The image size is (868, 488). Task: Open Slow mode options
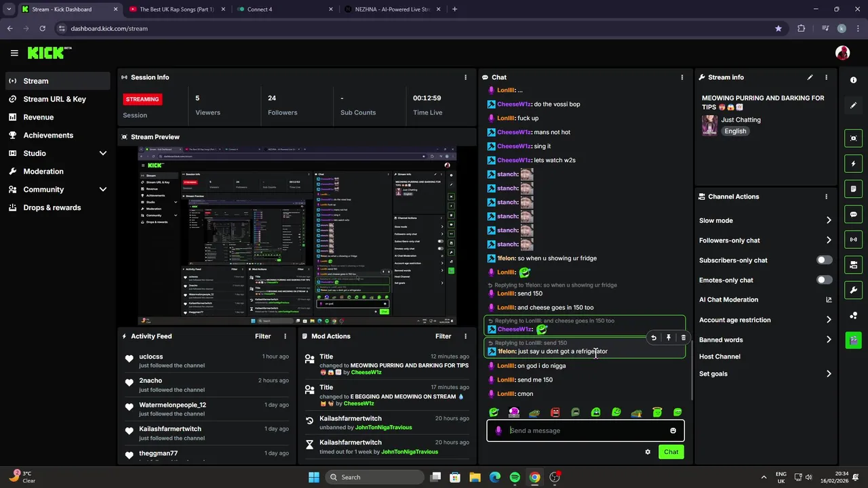[766, 220]
